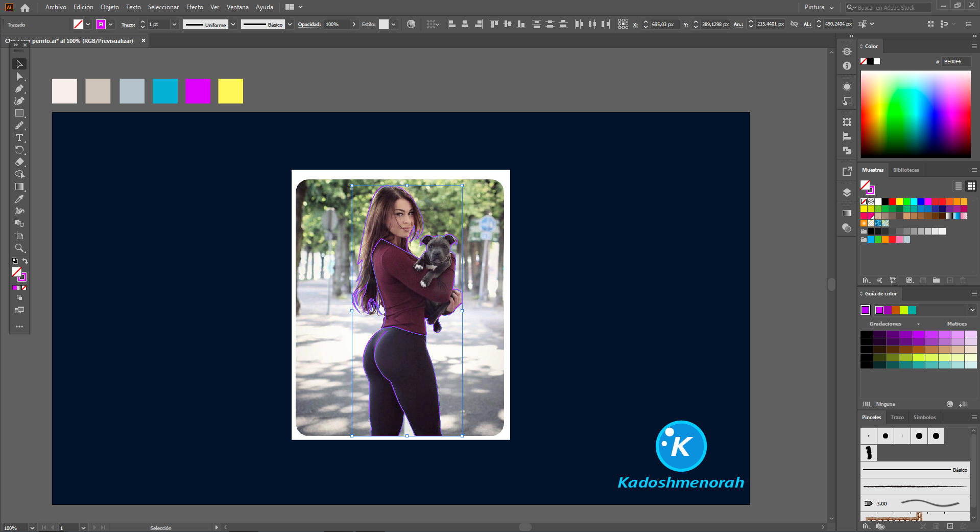Open the Archivo menu
Screen dimensions: 980x532
(56, 7)
